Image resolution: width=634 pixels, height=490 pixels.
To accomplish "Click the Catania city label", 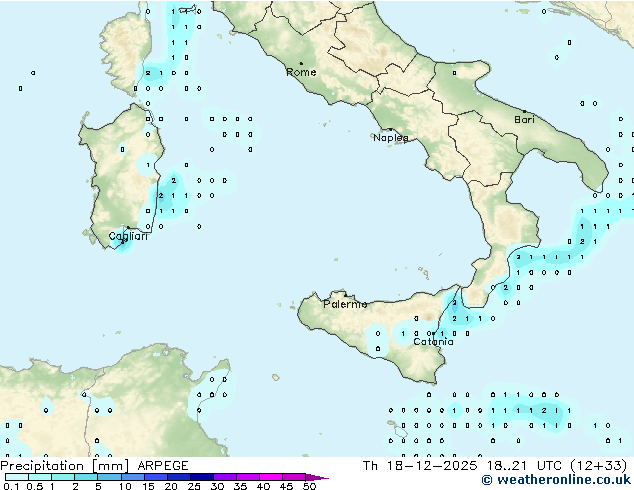I will click(433, 342).
